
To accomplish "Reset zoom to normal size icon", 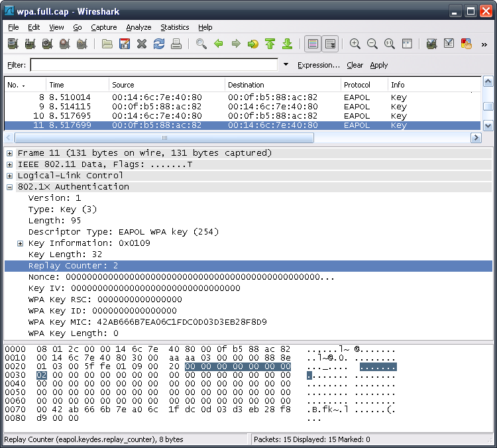I will 390,44.
